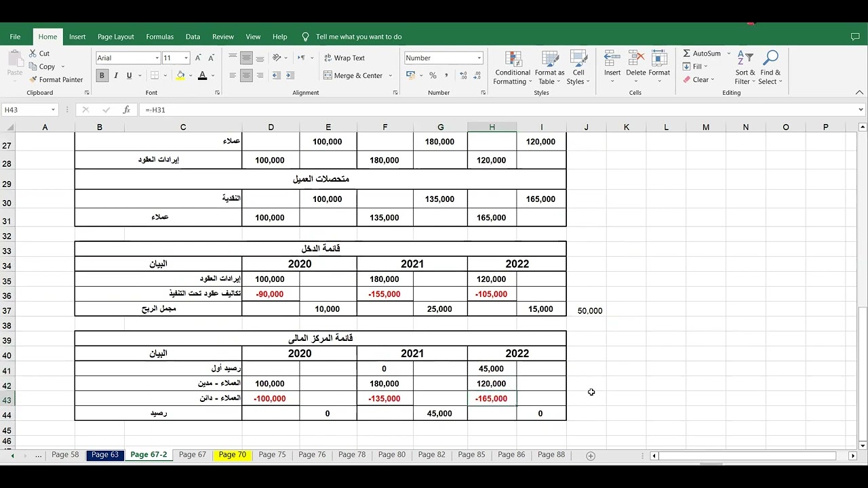The image size is (868, 488).
Task: Click increase indent icon
Action: [x=290, y=76]
